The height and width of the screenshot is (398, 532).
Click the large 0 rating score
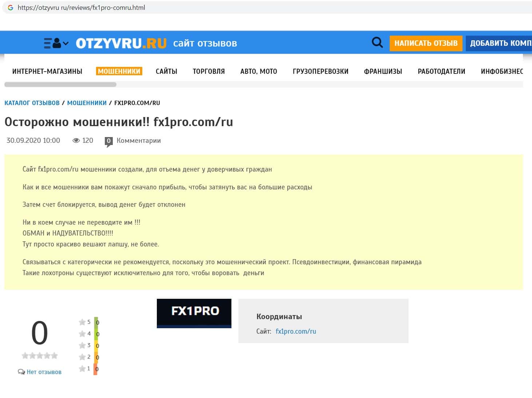[39, 333]
